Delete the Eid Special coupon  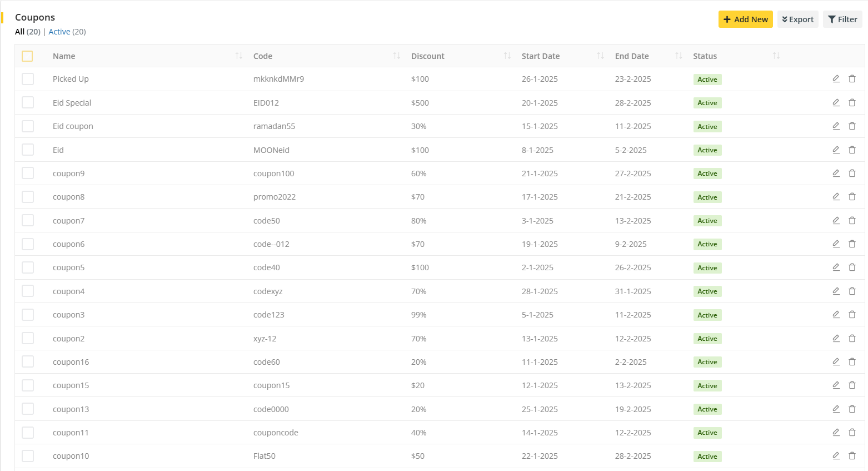point(852,103)
